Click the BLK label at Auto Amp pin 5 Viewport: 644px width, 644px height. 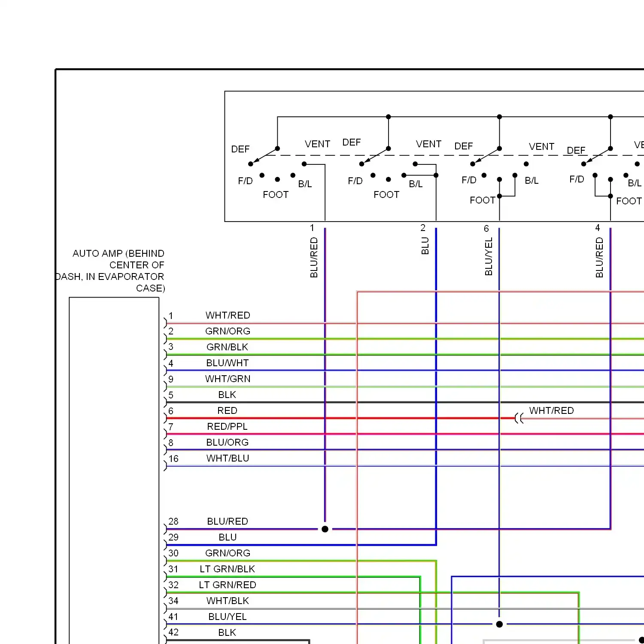coord(227,395)
